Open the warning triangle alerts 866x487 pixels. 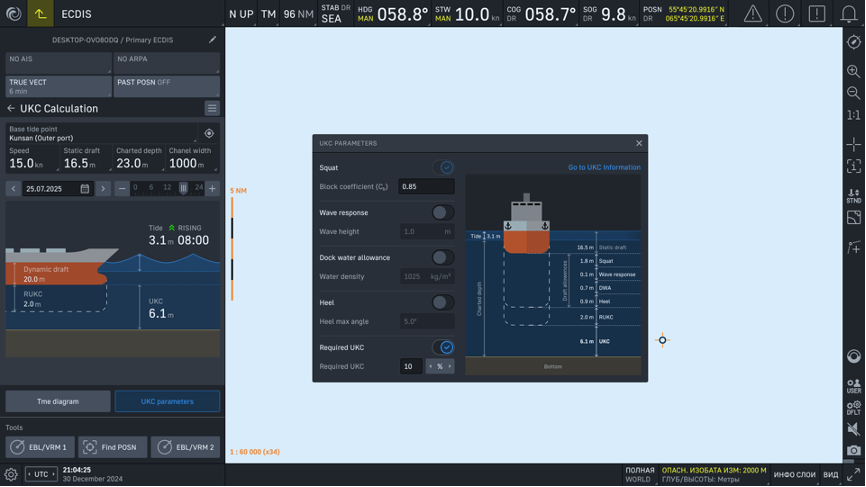(x=753, y=14)
